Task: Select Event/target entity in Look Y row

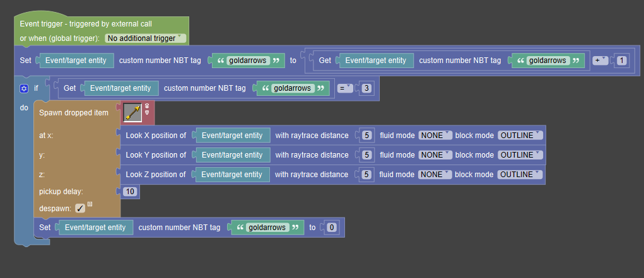Action: pos(232,155)
